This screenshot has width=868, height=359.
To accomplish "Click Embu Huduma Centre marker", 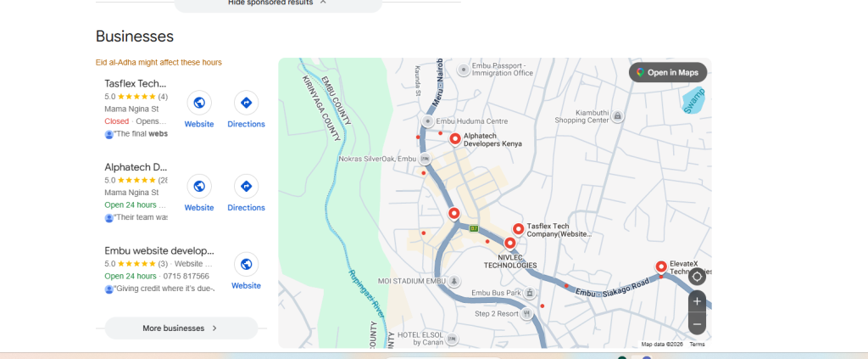I will pyautogui.click(x=427, y=121).
